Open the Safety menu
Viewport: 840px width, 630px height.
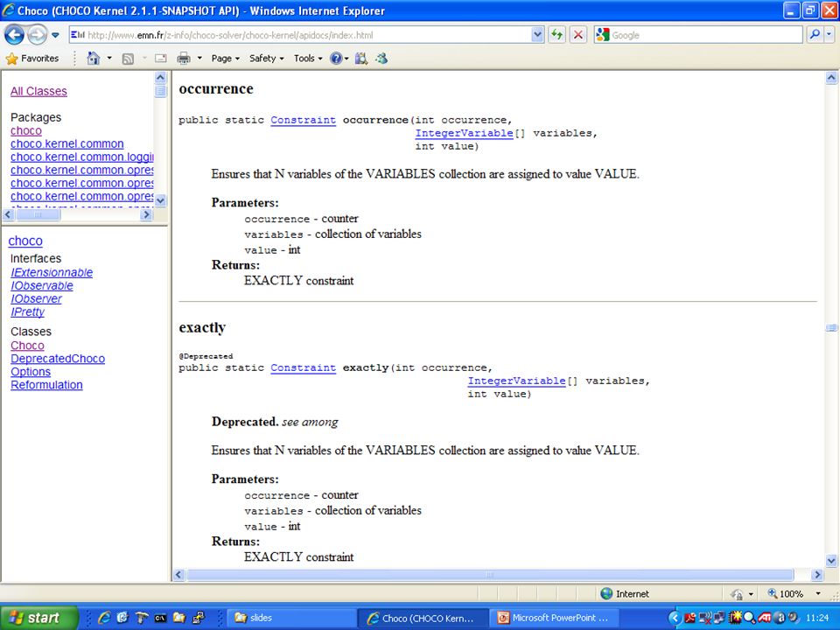[x=266, y=59]
